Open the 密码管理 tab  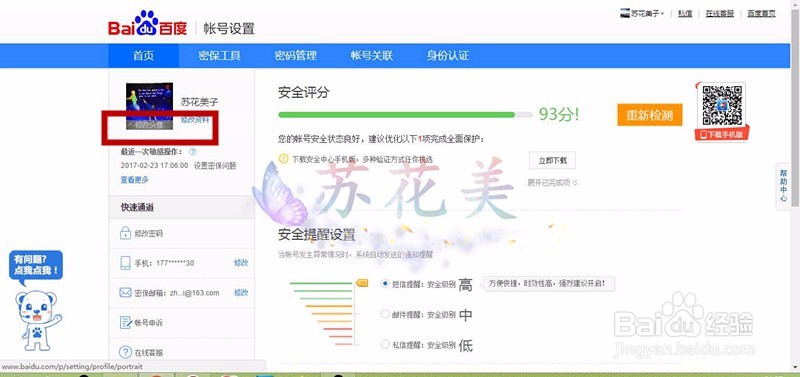click(x=295, y=56)
